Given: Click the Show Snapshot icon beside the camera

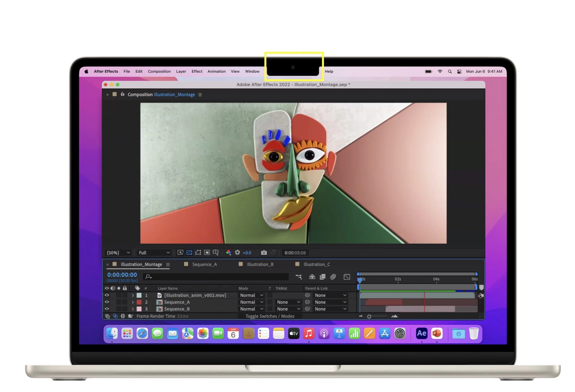Looking at the screenshot, I should (x=273, y=253).
